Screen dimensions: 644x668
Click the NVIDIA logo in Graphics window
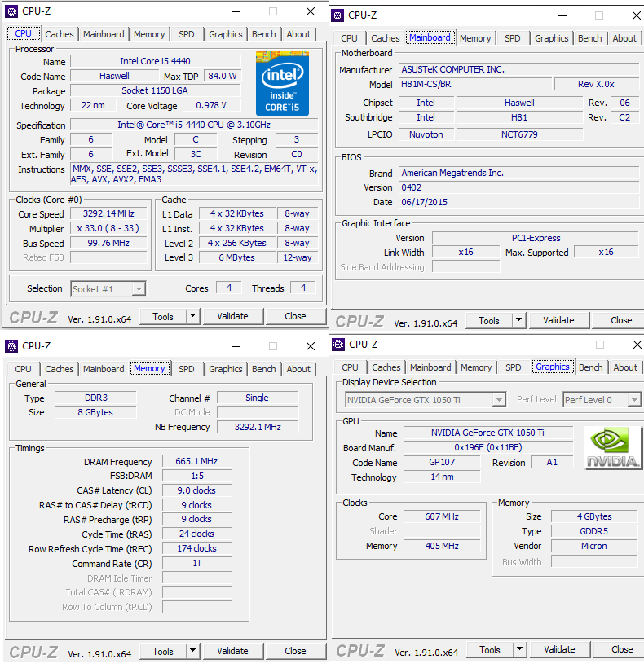coord(613,448)
